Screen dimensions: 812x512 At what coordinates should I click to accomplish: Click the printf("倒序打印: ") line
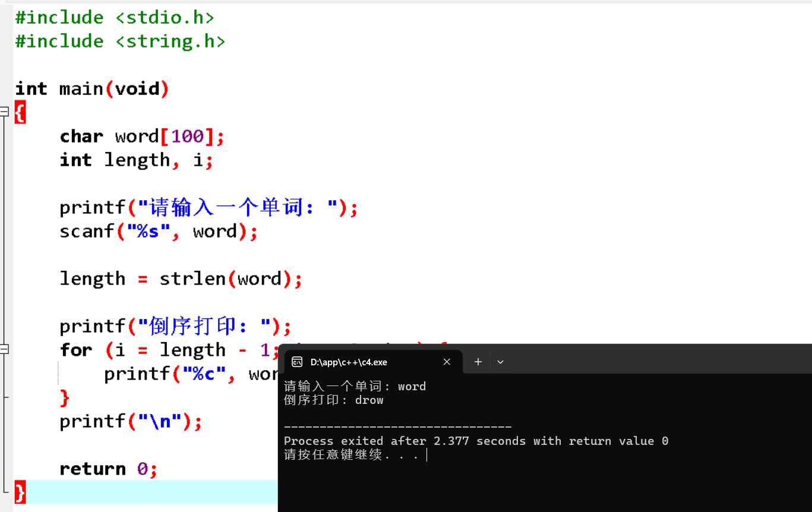coord(175,326)
